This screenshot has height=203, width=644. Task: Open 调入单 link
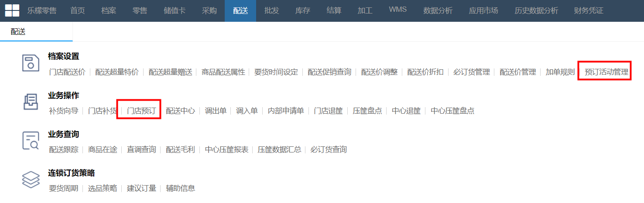point(247,111)
